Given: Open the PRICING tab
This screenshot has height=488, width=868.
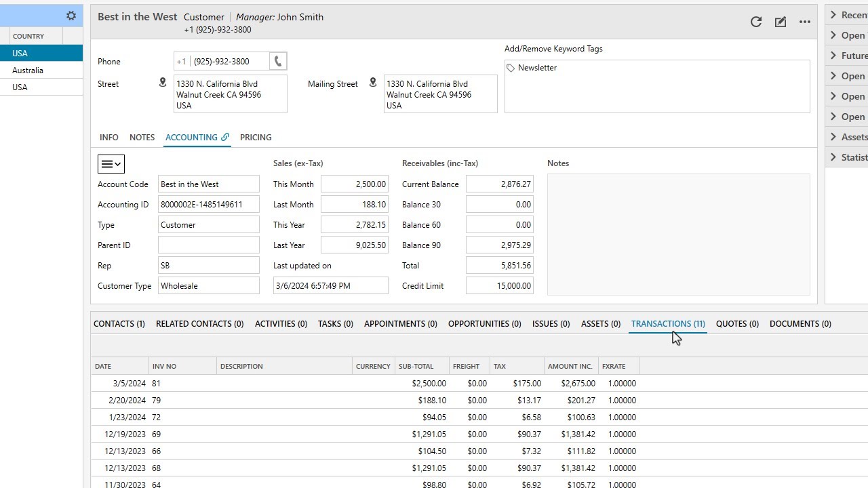Looking at the screenshot, I should [x=256, y=137].
